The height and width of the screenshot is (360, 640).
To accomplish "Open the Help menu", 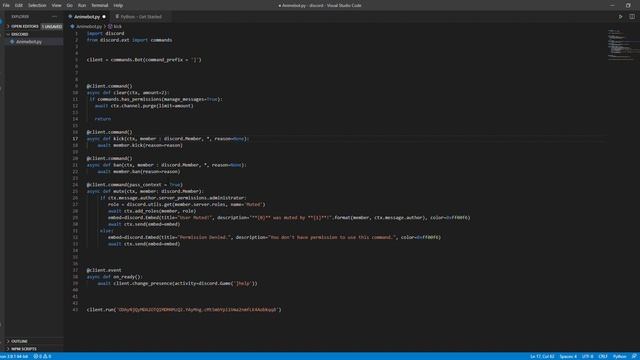I will pyautogui.click(x=118, y=5).
